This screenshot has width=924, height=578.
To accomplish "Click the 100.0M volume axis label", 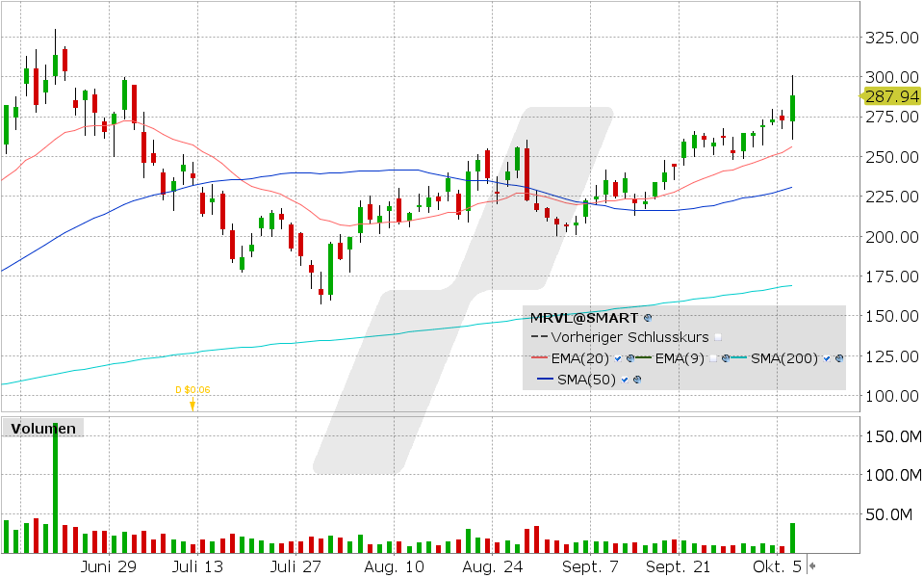I will tap(893, 475).
